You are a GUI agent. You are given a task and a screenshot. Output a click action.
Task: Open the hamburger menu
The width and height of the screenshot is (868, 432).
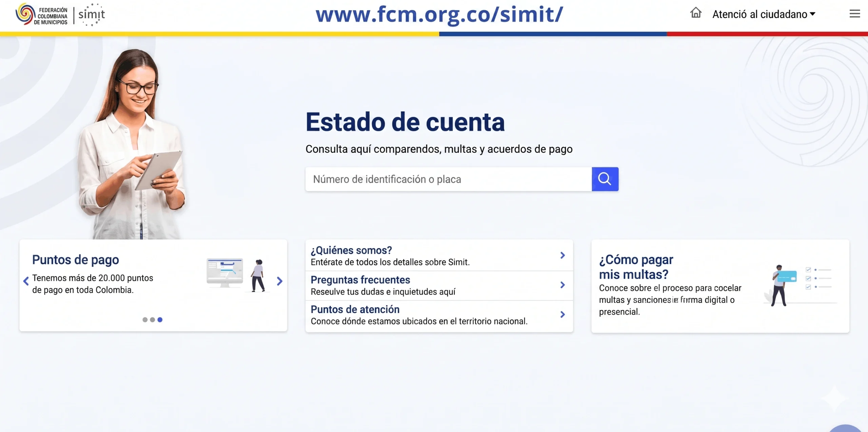click(854, 14)
